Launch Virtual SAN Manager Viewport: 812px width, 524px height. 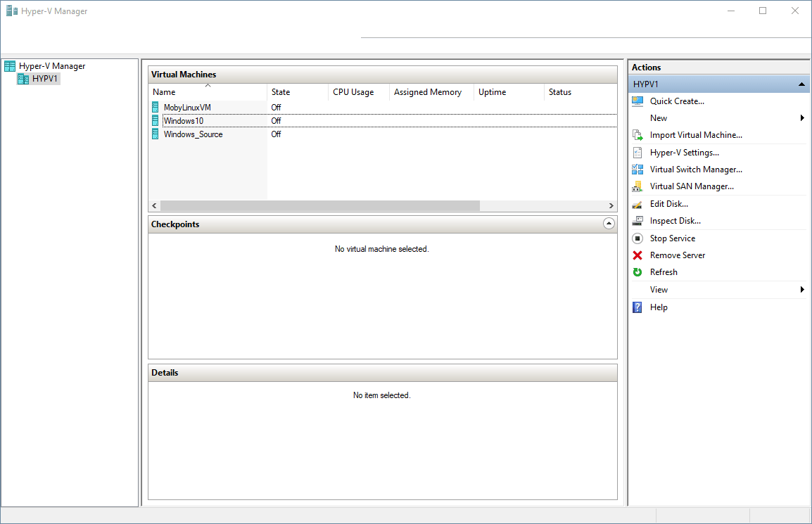point(692,186)
